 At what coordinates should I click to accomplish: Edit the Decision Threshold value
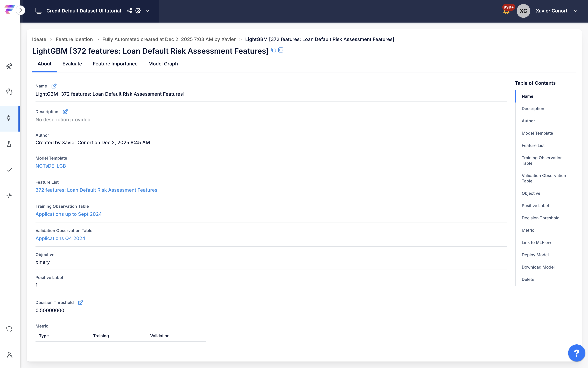click(x=80, y=302)
